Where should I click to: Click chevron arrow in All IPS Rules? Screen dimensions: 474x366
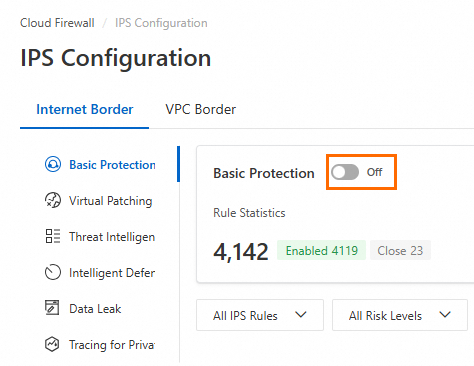pyautogui.click(x=301, y=315)
